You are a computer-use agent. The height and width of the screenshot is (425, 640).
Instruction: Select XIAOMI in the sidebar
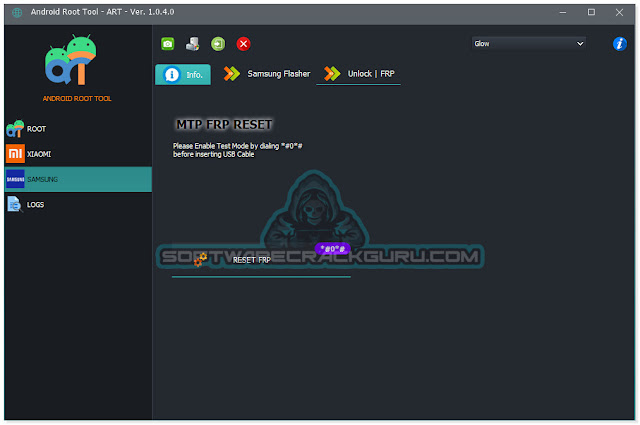click(78, 154)
